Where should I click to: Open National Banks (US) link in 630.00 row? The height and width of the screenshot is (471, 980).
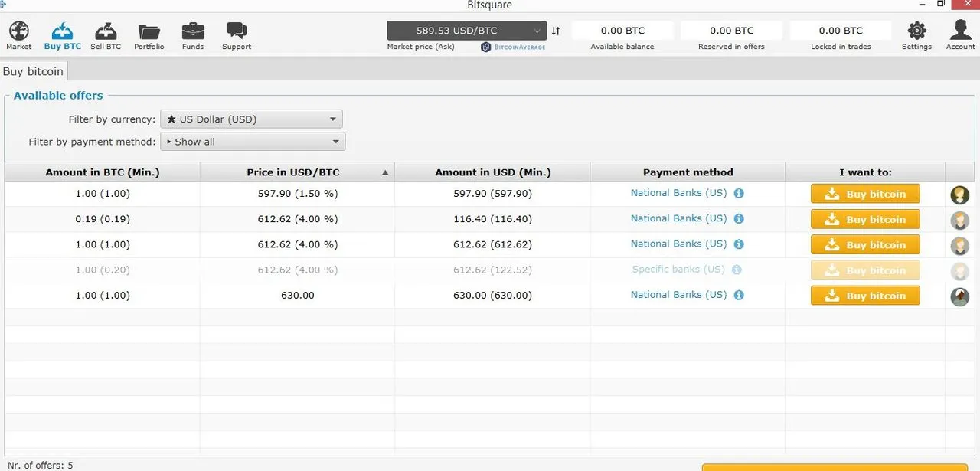678,295
